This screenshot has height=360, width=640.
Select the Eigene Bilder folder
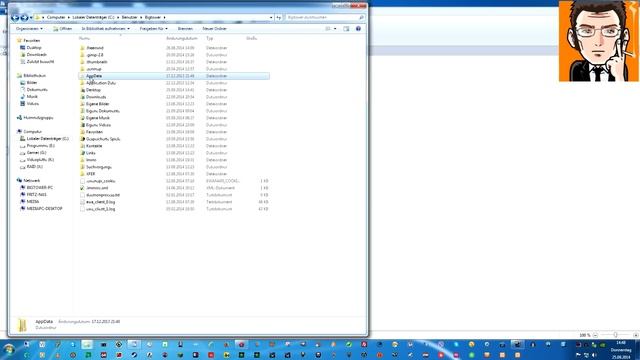pos(98,104)
